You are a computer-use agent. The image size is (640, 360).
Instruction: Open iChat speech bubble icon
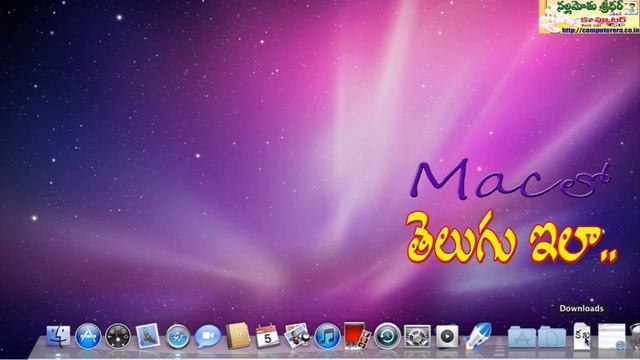(x=208, y=336)
